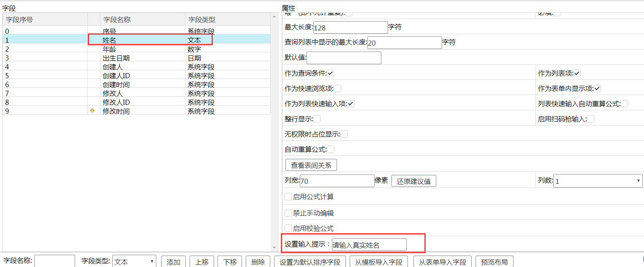Click the 字段类型 column header
This screenshot has height=267, width=644.
tap(228, 19)
